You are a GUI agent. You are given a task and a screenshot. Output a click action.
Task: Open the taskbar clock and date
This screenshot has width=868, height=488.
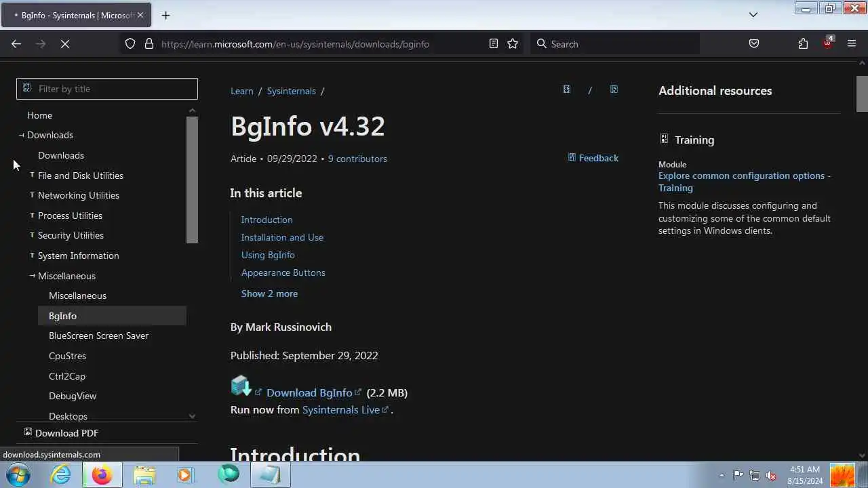(805, 475)
